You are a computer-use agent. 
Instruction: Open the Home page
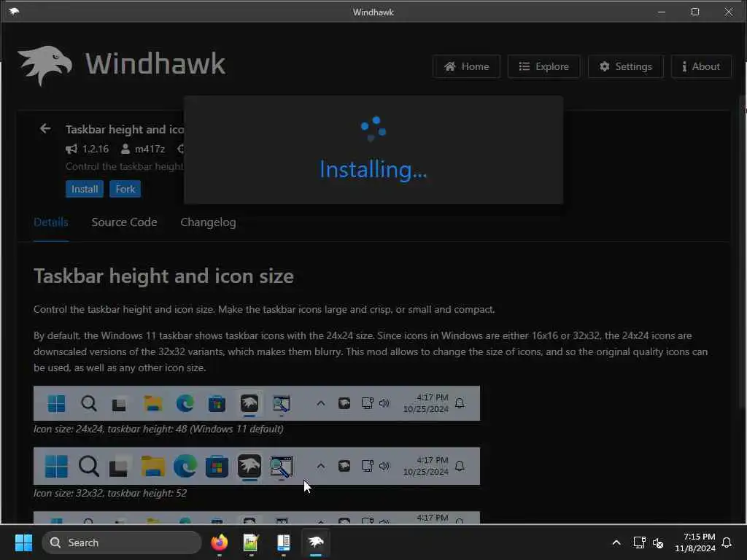tap(466, 66)
